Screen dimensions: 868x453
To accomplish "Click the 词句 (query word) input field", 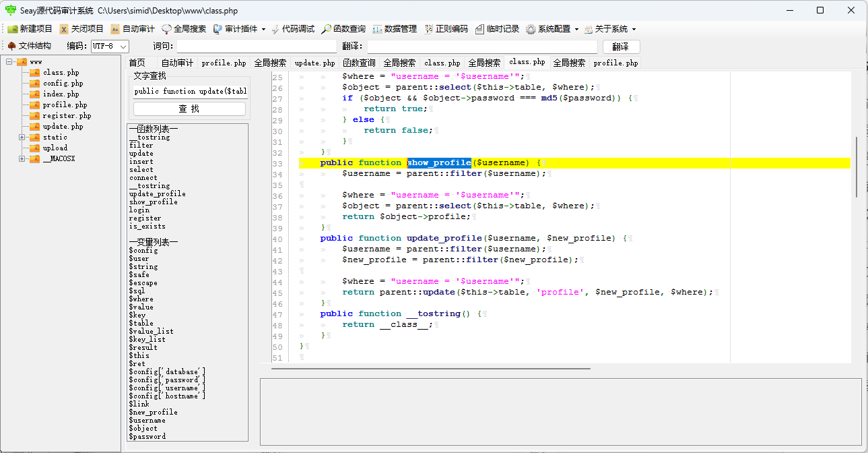I will pos(257,47).
